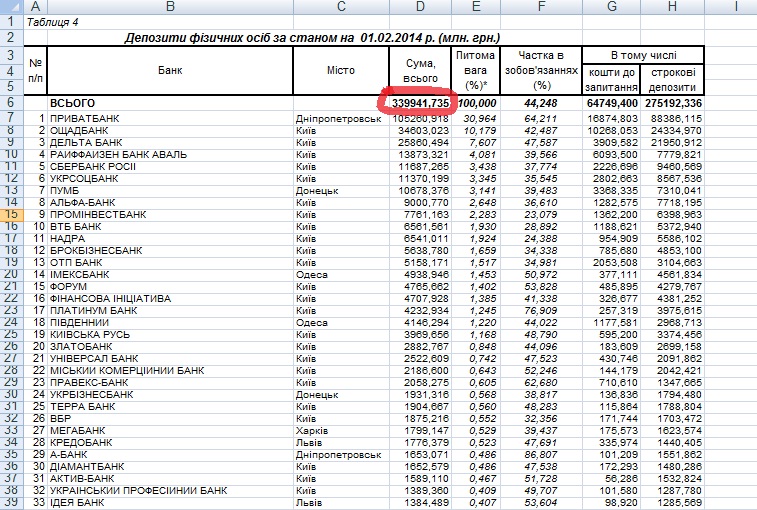Image resolution: width=757 pixels, height=510 pixels.
Task: Click the 'Банк' header cell
Action: (x=170, y=71)
